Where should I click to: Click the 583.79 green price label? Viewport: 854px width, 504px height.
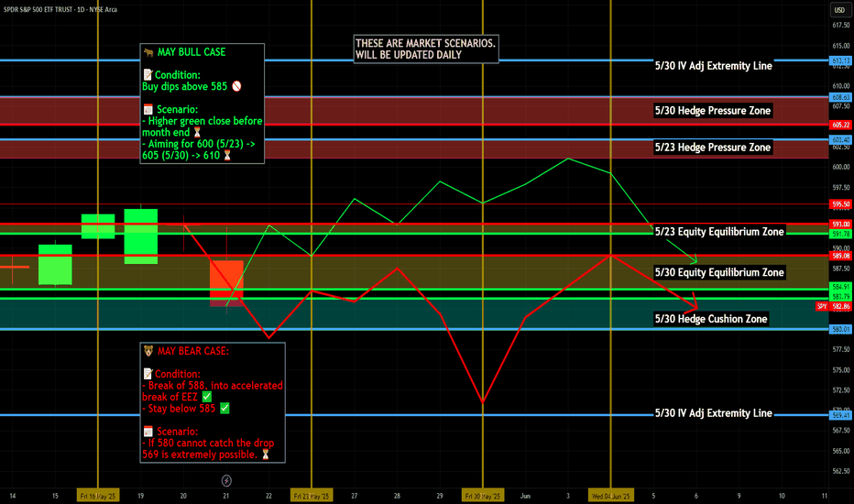pos(840,296)
